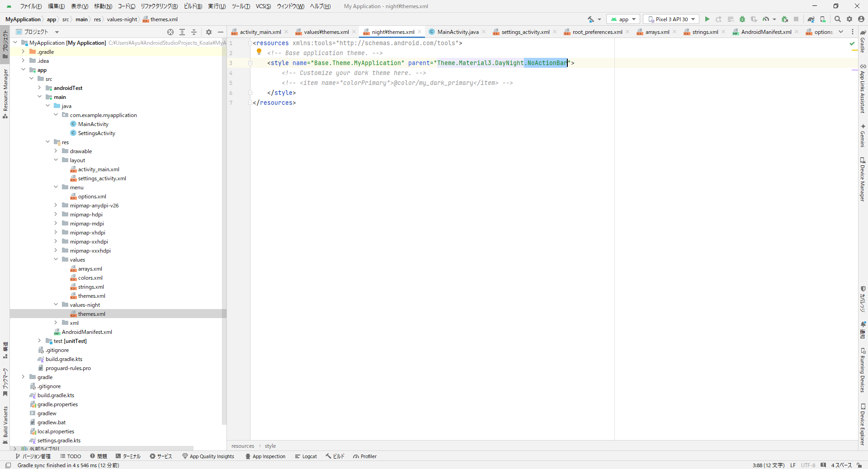Run the app with the green play button
The width and height of the screenshot is (868, 469).
click(x=707, y=19)
